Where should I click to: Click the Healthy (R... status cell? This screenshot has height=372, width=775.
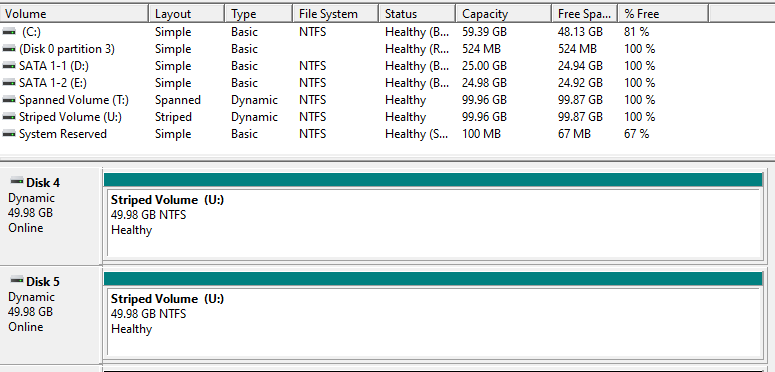(x=417, y=49)
